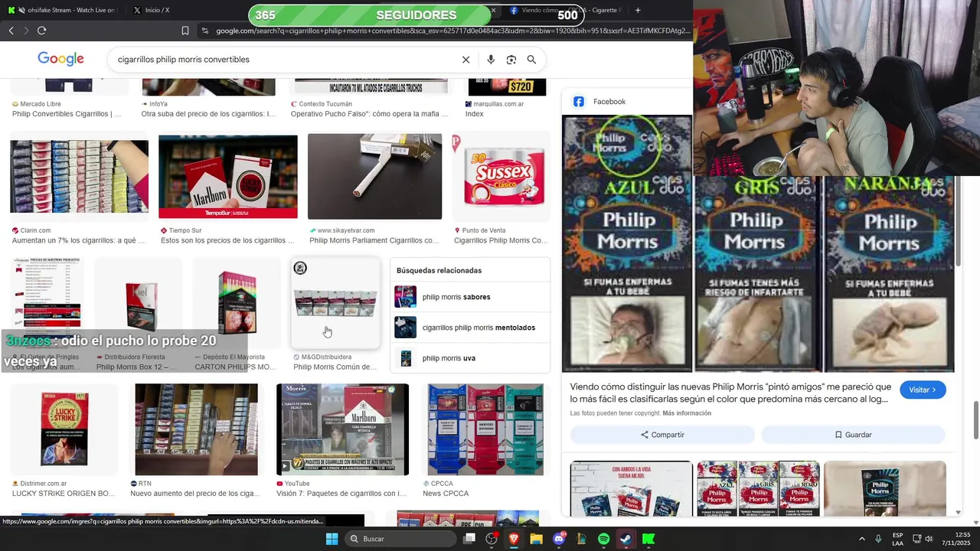The width and height of the screenshot is (980, 551).
Task: Open M&GDistribuidora cigarette packs image
Action: click(x=335, y=303)
